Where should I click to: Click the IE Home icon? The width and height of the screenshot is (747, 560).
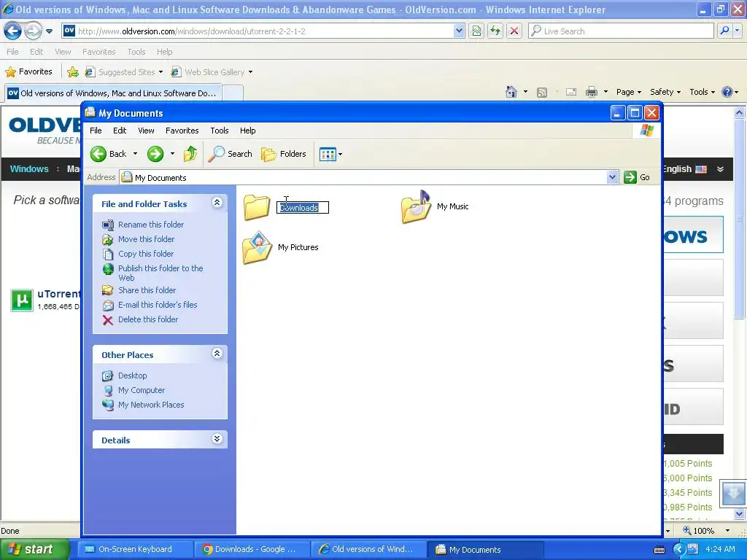click(x=511, y=92)
